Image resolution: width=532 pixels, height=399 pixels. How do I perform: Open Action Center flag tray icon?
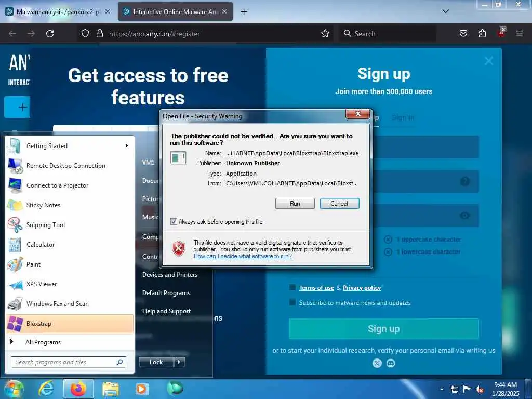467,389
